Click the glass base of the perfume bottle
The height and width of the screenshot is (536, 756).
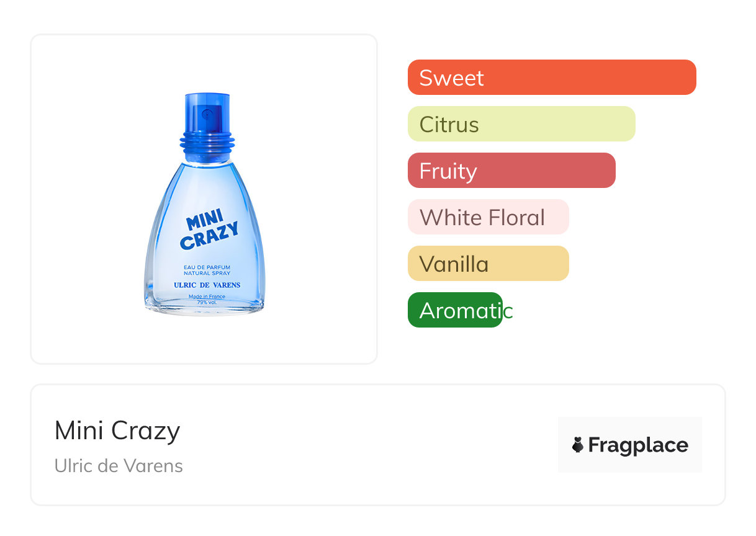(x=205, y=310)
